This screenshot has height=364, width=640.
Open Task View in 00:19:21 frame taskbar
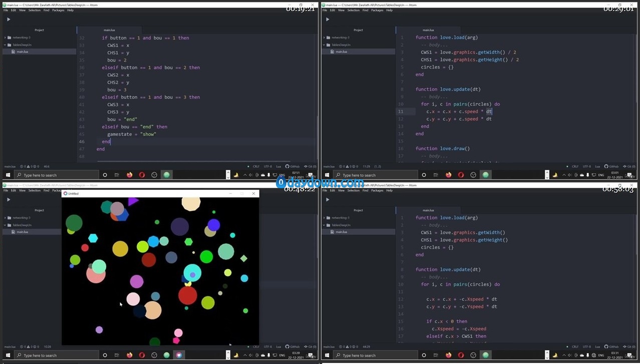click(x=117, y=175)
